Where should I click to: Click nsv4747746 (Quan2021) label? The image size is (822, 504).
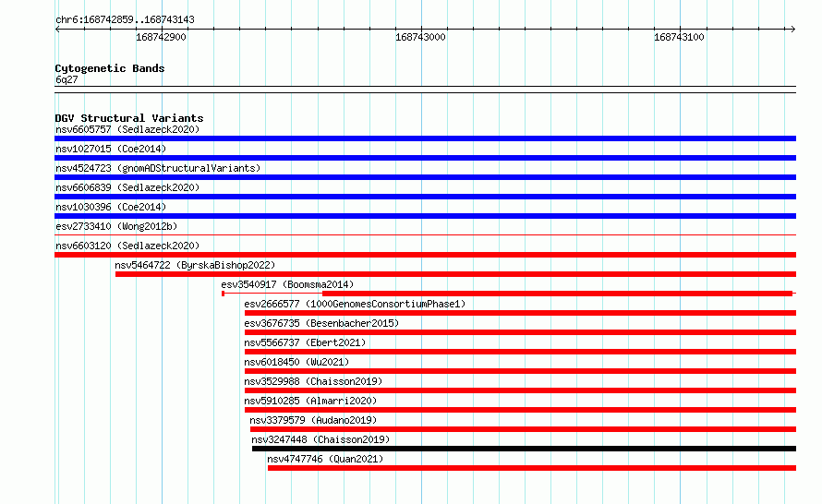pos(325,459)
